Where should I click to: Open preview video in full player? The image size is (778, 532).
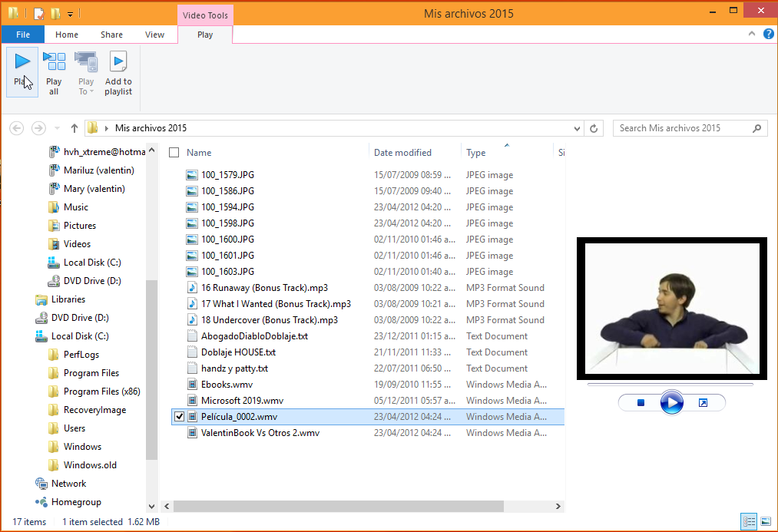[703, 403]
